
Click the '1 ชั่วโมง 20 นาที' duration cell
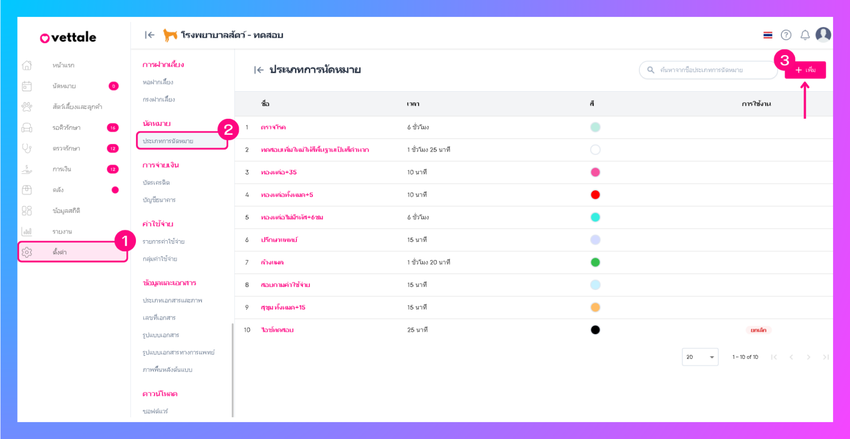click(x=429, y=262)
